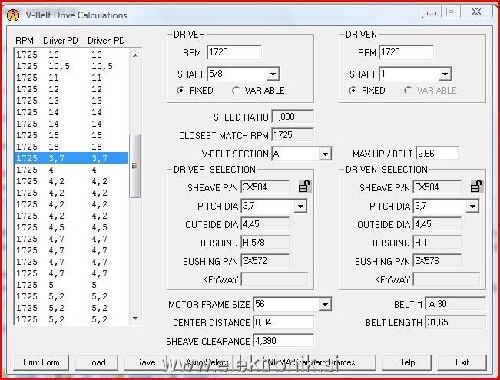Click the Driven Bushing P/N field

click(x=437, y=260)
